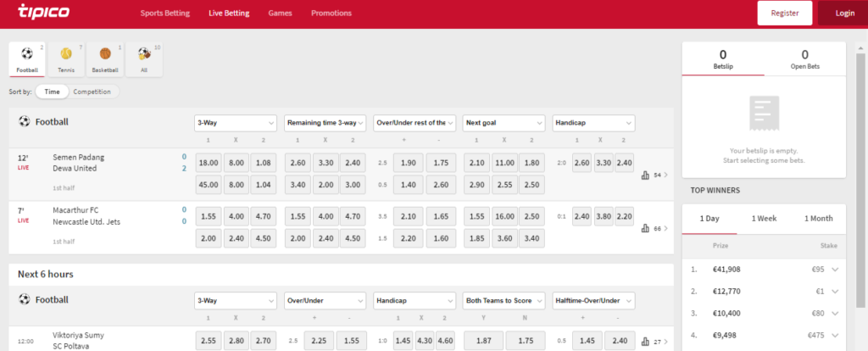Click the football icon in live Football header

point(25,121)
